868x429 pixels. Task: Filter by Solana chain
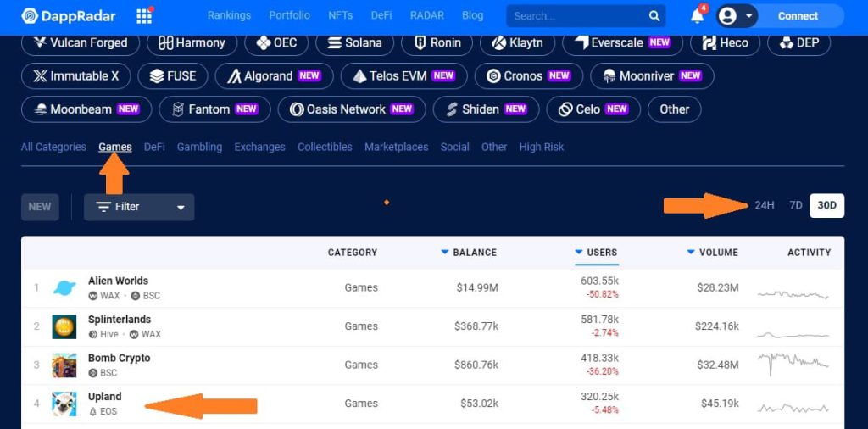[355, 42]
